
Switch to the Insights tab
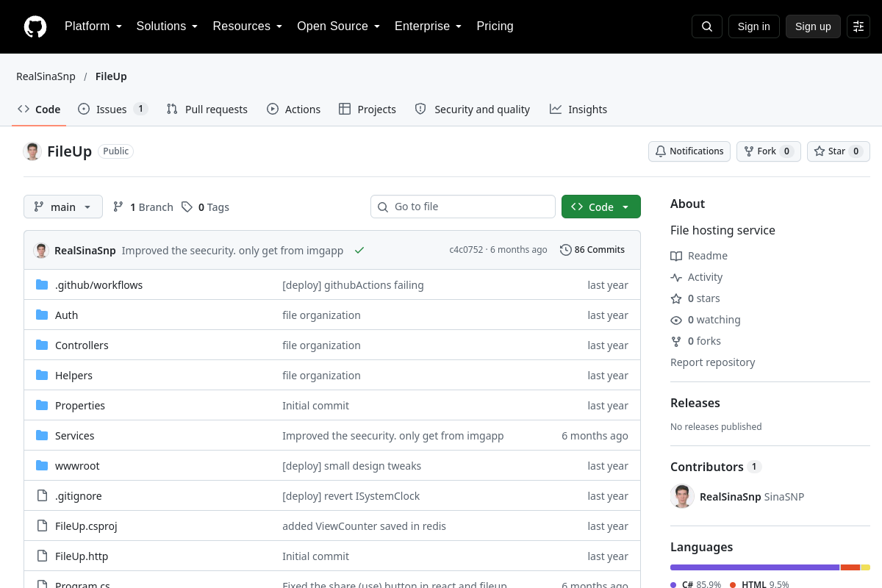tap(578, 109)
